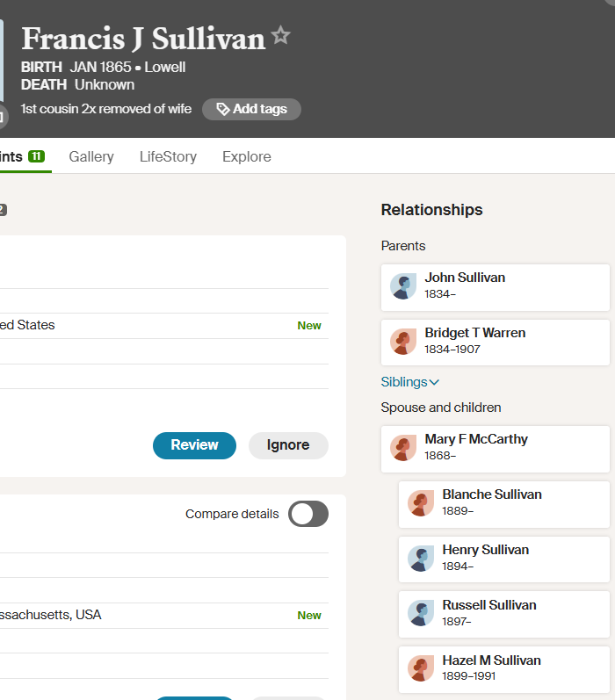
Task: Click the Add tags button
Action: click(x=251, y=109)
